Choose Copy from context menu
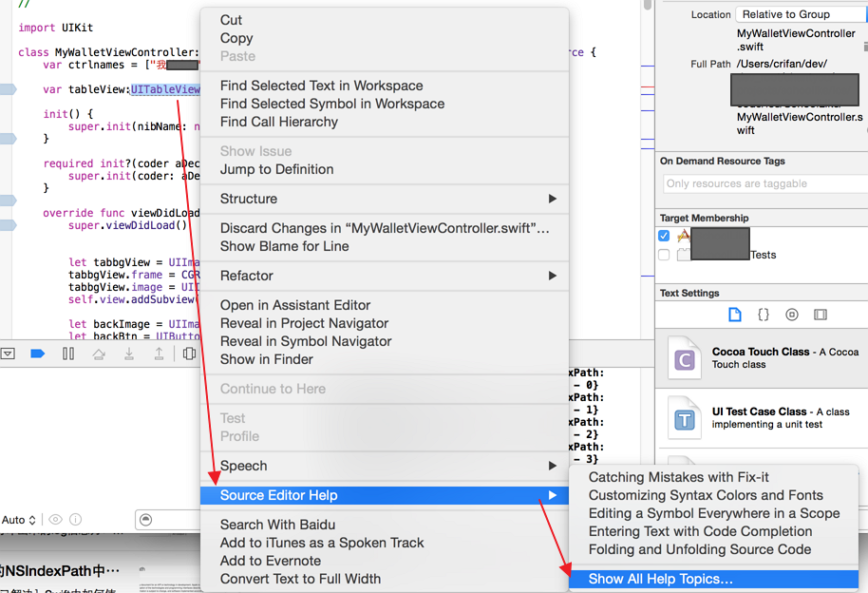The height and width of the screenshot is (593, 868). click(385, 38)
